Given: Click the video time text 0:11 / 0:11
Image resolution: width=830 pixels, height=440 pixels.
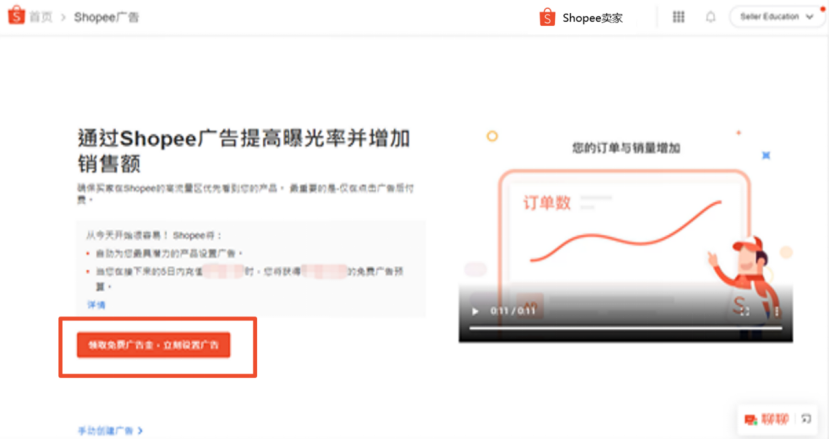Looking at the screenshot, I should (x=513, y=311).
